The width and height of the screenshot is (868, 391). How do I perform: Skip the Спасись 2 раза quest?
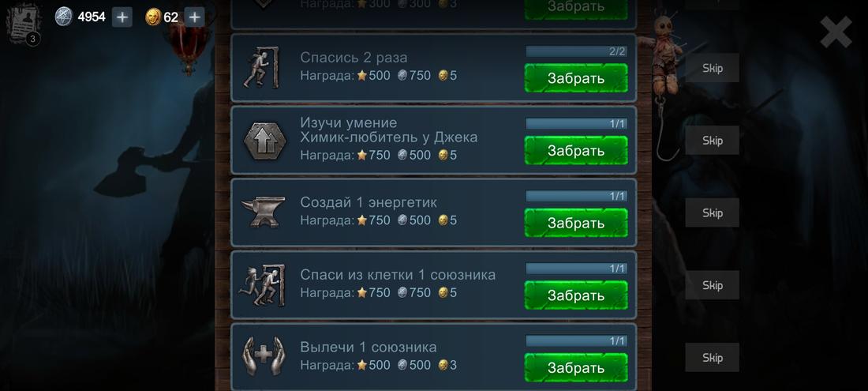coord(713,68)
